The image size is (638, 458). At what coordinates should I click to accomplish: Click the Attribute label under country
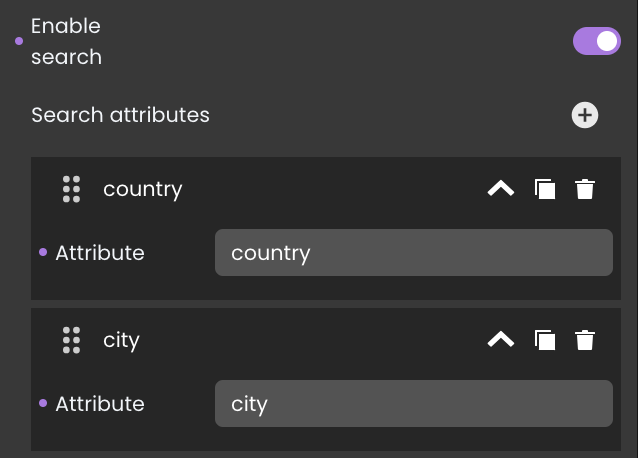click(x=100, y=253)
